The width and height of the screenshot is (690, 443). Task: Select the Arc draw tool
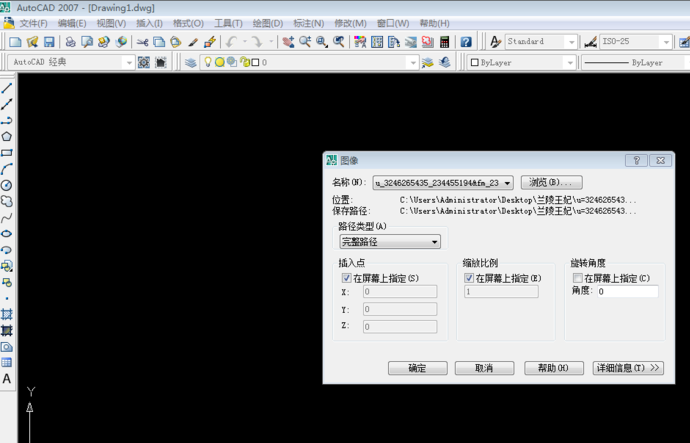pyautogui.click(x=7, y=169)
